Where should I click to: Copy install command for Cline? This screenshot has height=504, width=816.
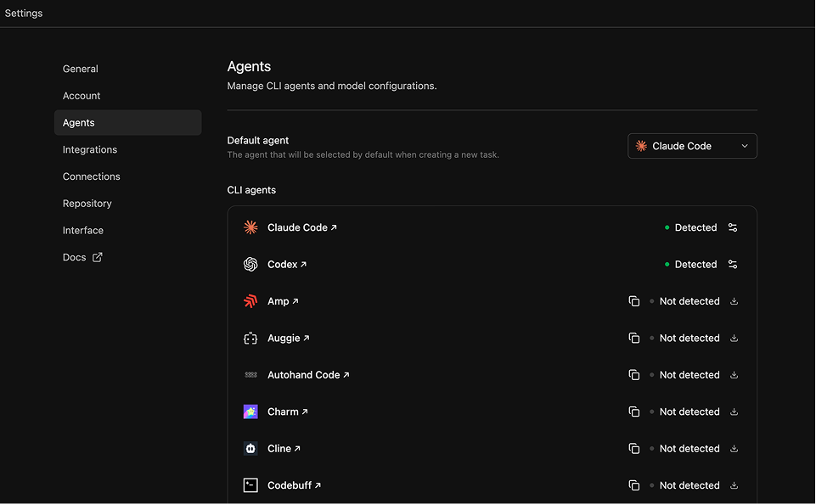tap(633, 448)
